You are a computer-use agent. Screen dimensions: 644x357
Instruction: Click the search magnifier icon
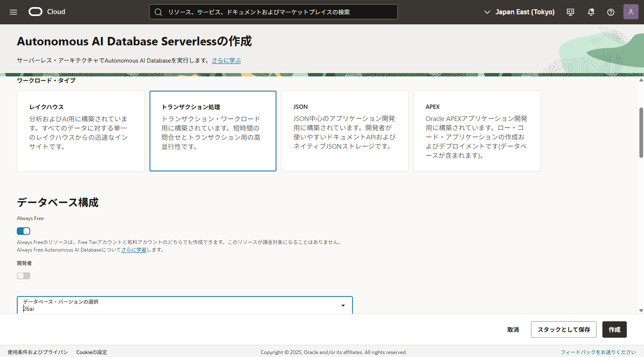158,12
